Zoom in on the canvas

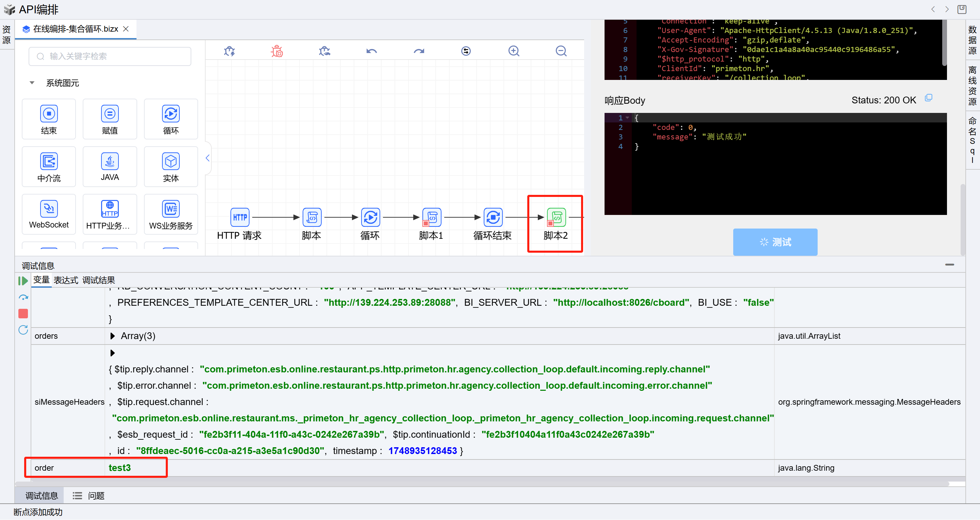coord(514,51)
